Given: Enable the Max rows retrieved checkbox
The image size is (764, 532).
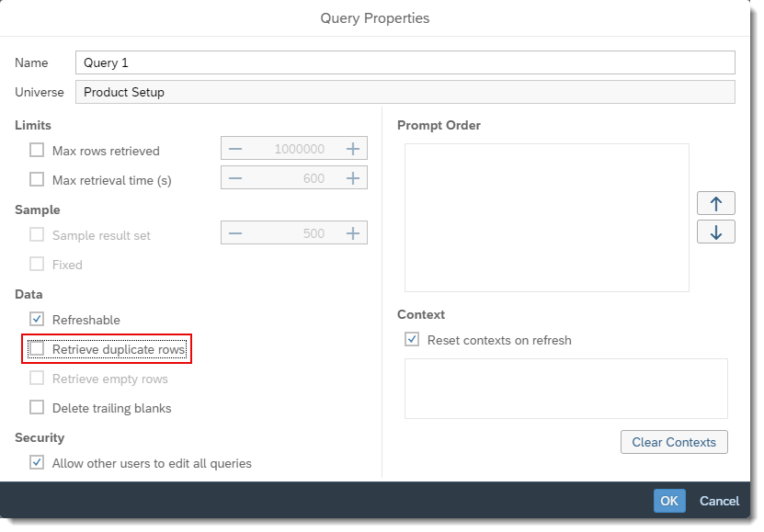Looking at the screenshot, I should (37, 151).
